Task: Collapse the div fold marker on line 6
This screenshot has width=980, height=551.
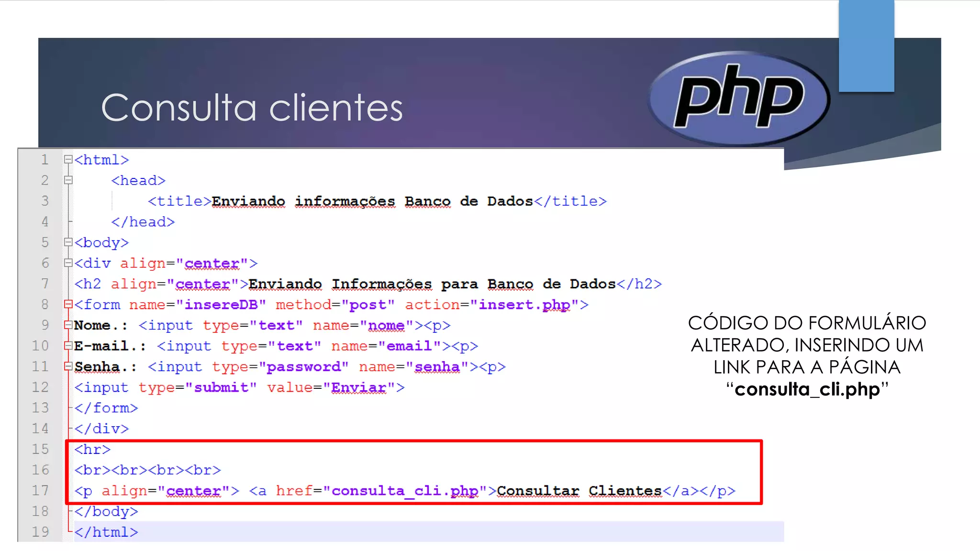Action: tap(68, 263)
